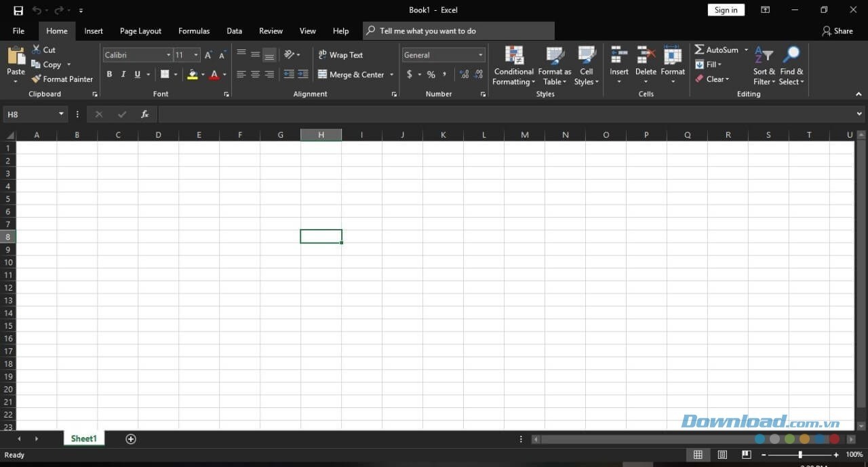Open Conditional Formatting options
This screenshot has width=868, height=467.
[x=513, y=64]
